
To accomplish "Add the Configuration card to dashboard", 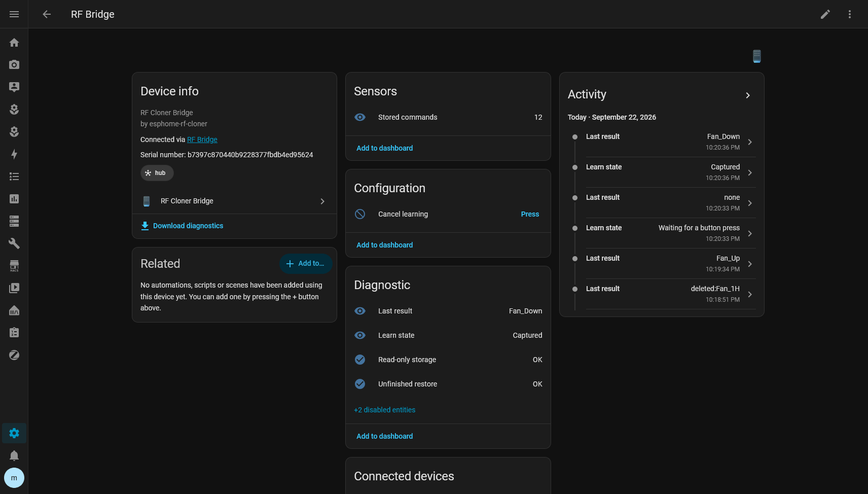I will (x=385, y=245).
